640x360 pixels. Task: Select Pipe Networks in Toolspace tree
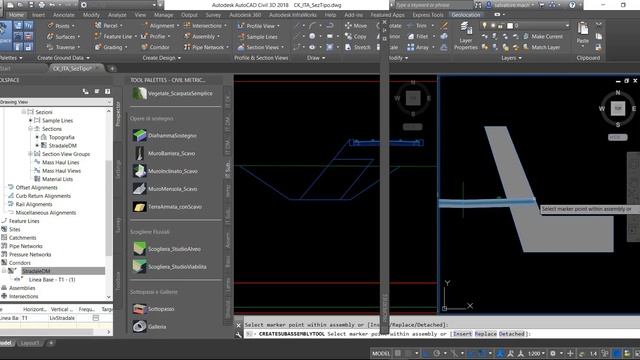pyautogui.click(x=26, y=246)
